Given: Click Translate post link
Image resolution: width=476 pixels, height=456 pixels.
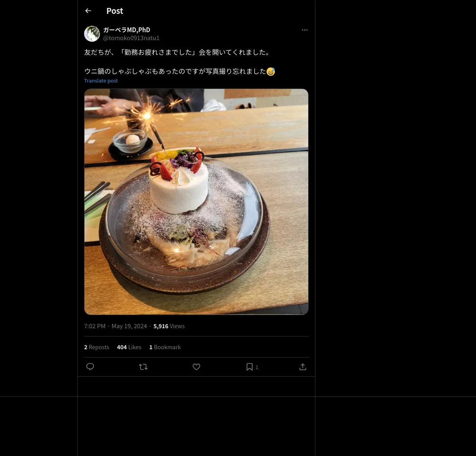Looking at the screenshot, I should (x=101, y=81).
